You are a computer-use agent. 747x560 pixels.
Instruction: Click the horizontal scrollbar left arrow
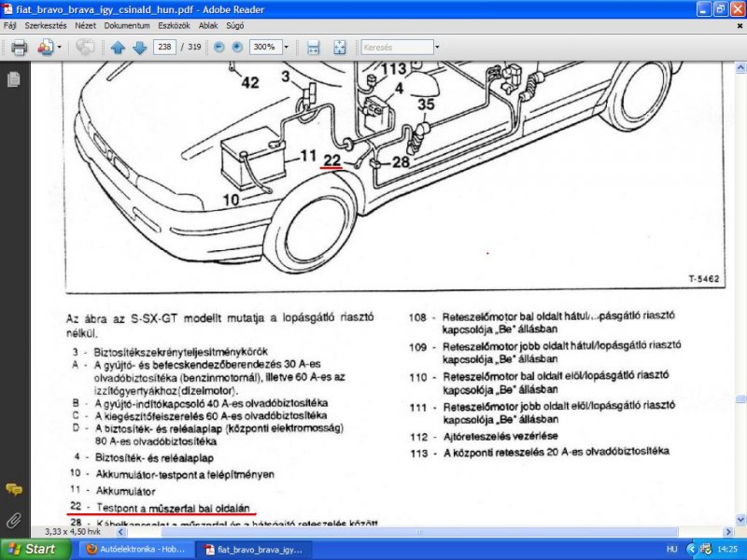click(x=120, y=532)
